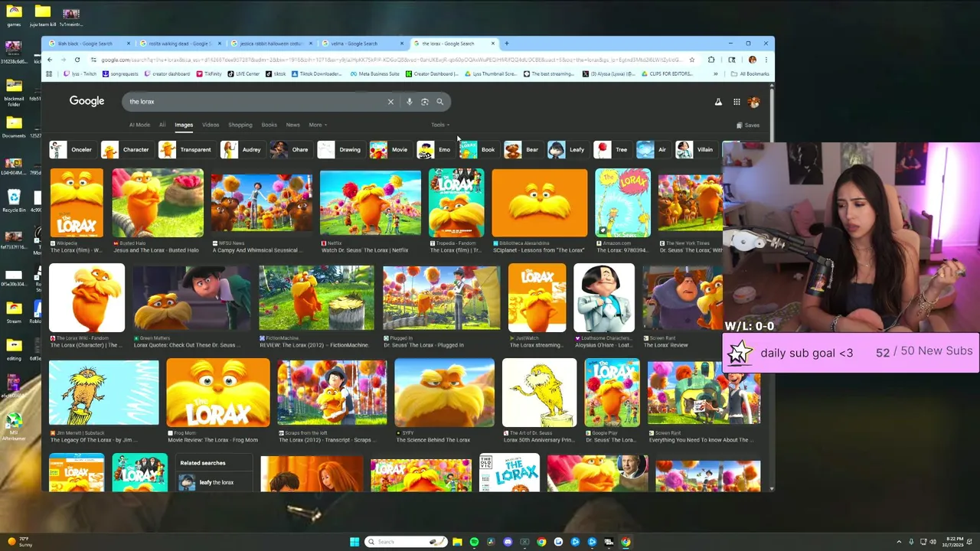Filter images by the Onceler chip
The height and width of the screenshot is (551, 980).
pos(71,150)
